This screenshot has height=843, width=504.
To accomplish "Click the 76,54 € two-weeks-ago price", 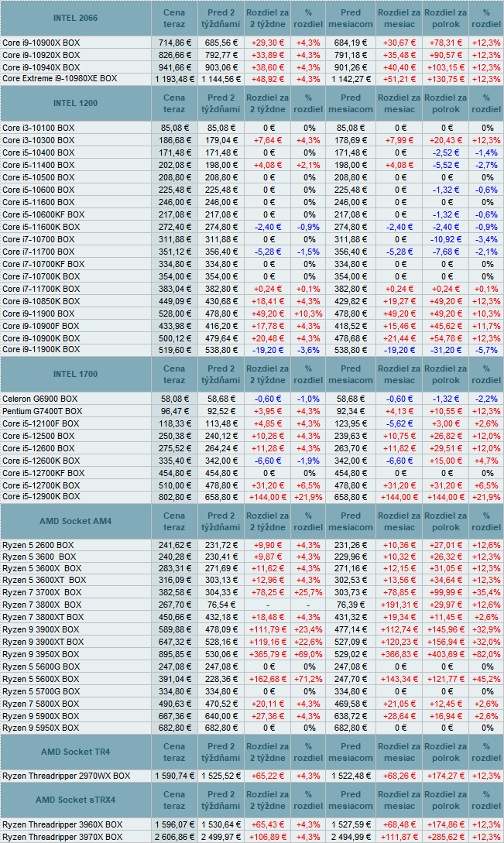I will 221,605.
